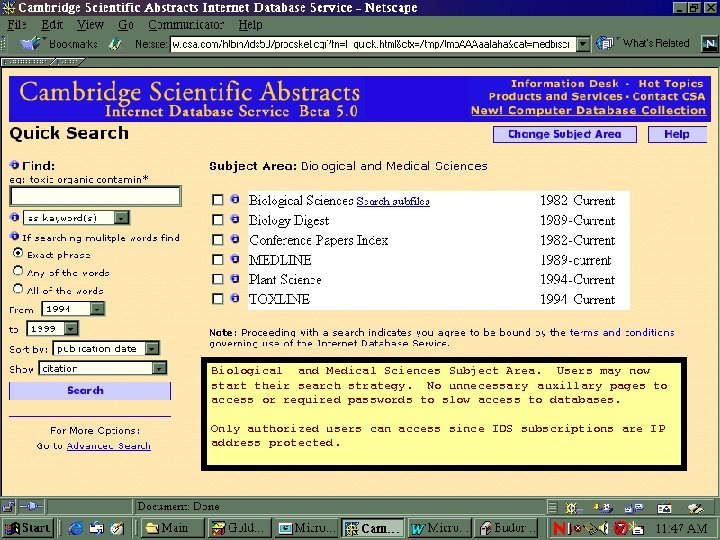This screenshot has height=540, width=720.
Task: Open the 'as keyword(s)' dropdown
Action: pyautogui.click(x=77, y=218)
